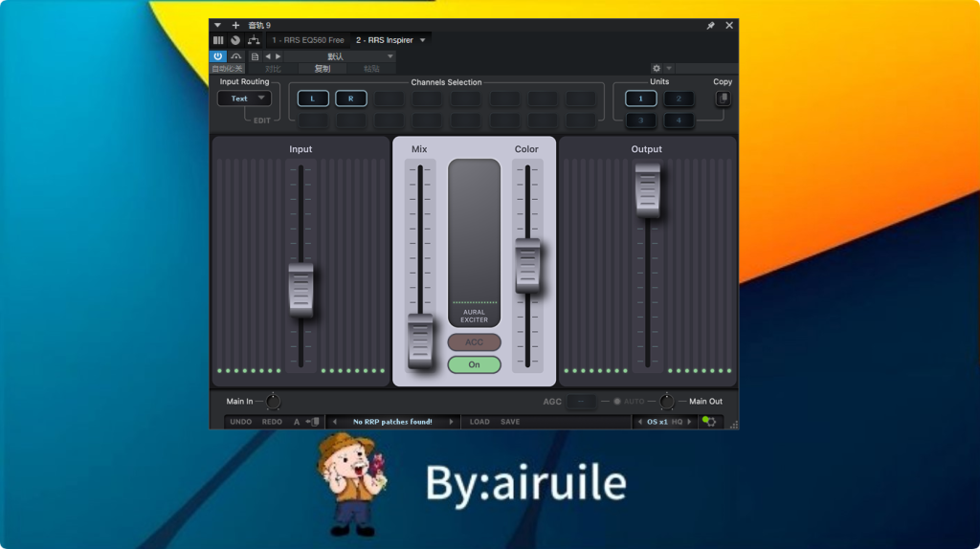Click SAVE patch button
The height and width of the screenshot is (549, 980).
coord(510,422)
